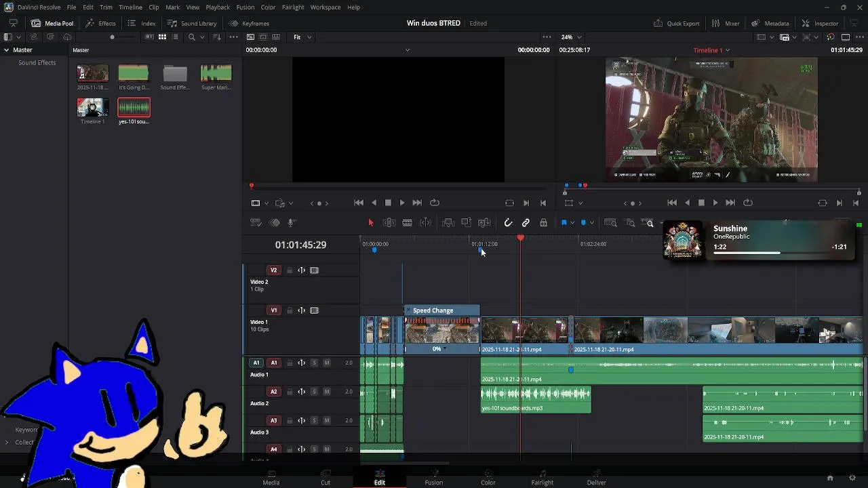Solo the Audio 1 track

click(x=314, y=363)
